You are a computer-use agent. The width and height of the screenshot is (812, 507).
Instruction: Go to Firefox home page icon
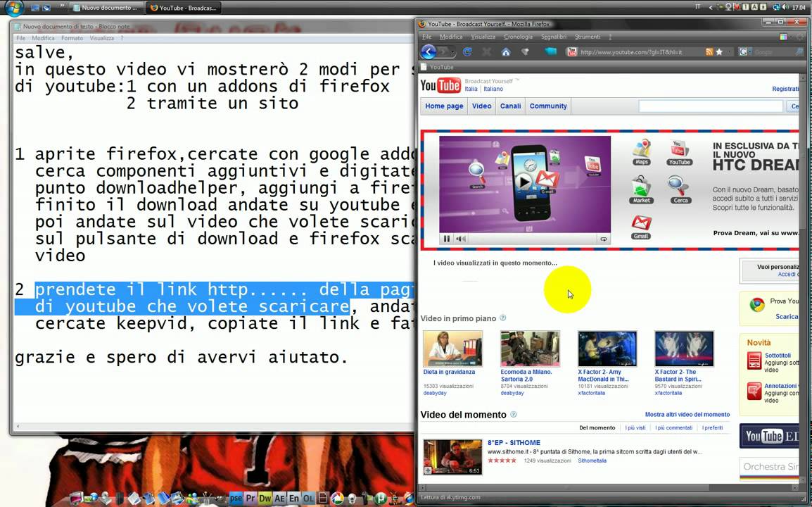[506, 52]
